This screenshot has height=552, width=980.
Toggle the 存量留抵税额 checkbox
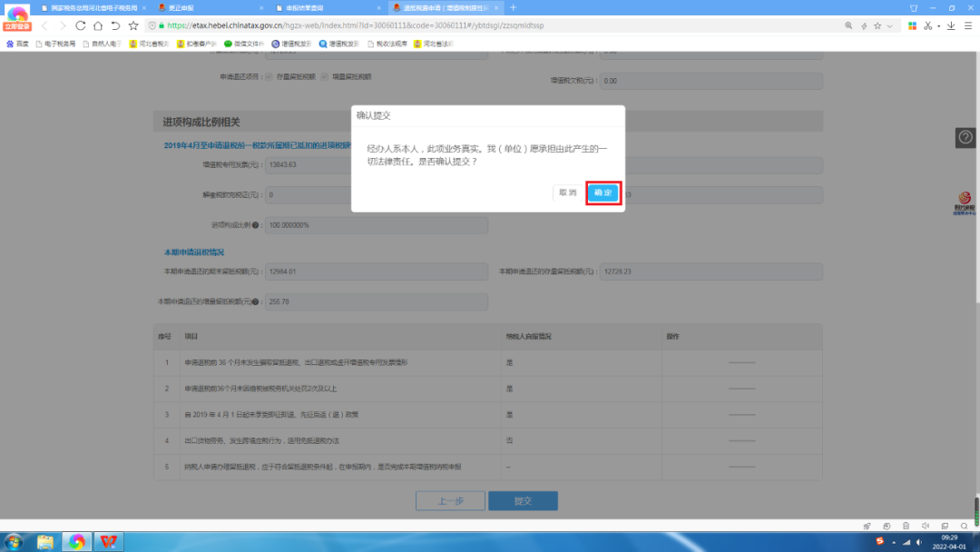tap(269, 77)
